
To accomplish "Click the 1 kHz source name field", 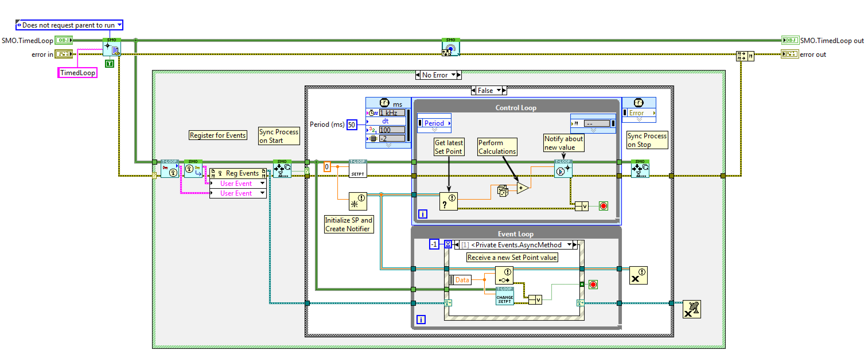I will click(392, 112).
